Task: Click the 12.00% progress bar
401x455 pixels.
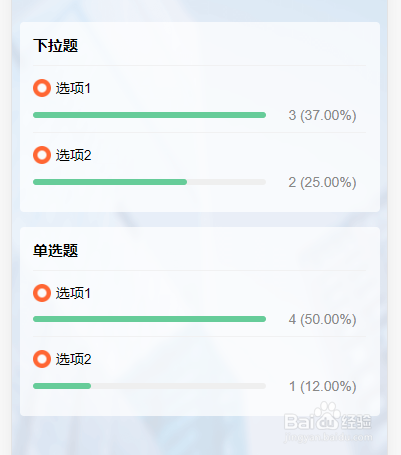Action: [149, 386]
